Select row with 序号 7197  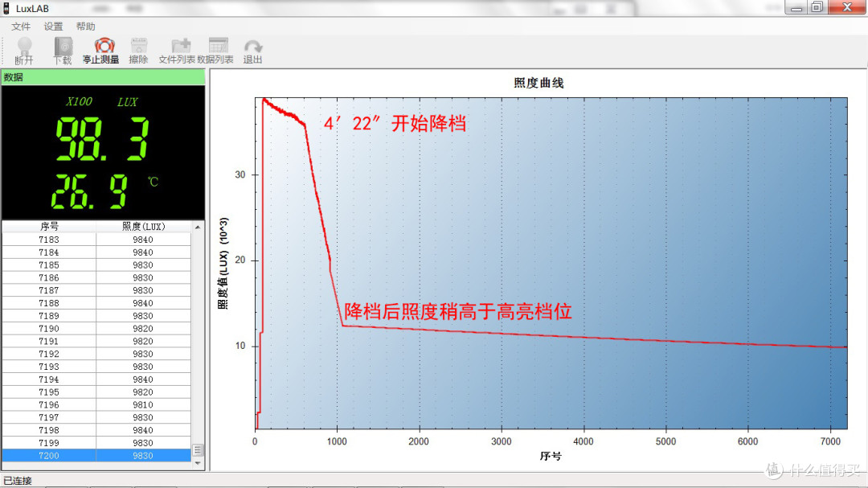coord(96,417)
